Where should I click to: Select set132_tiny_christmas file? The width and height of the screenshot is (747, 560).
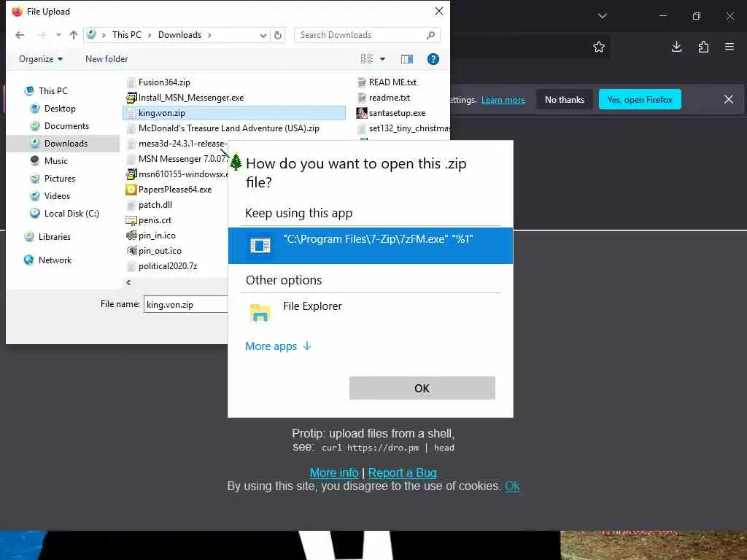[403, 128]
